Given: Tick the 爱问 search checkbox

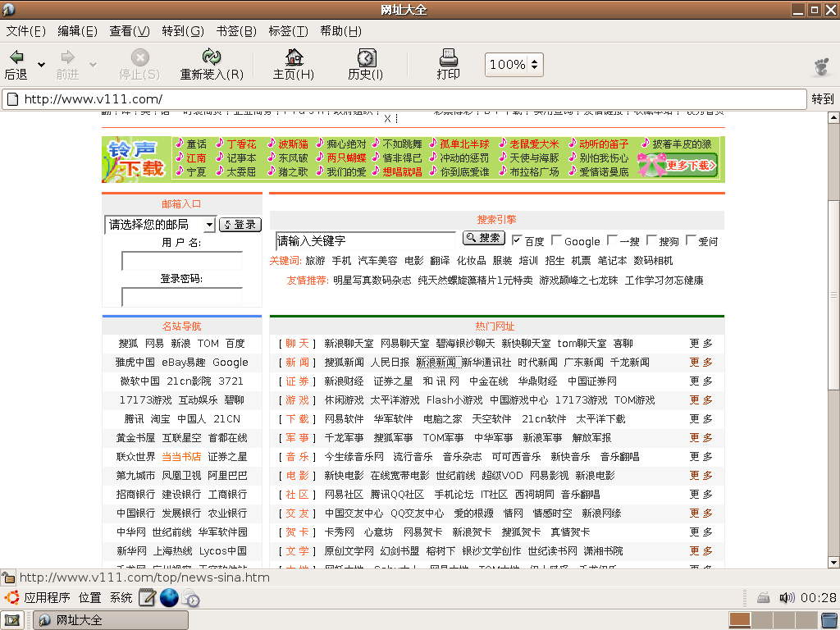Looking at the screenshot, I should [691, 240].
